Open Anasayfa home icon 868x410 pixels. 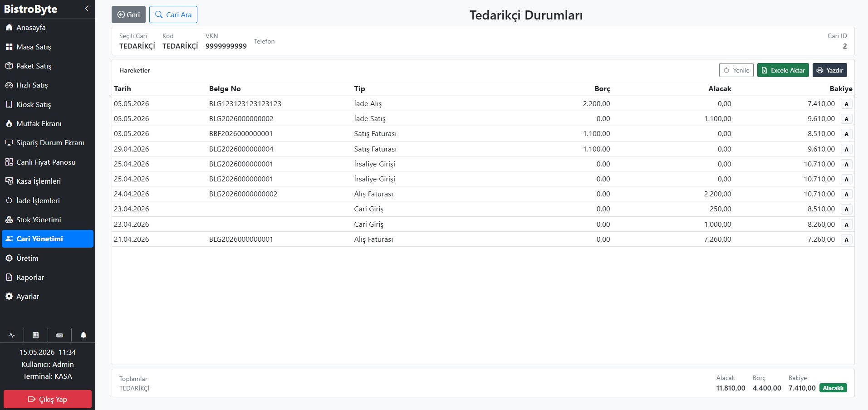(x=9, y=28)
